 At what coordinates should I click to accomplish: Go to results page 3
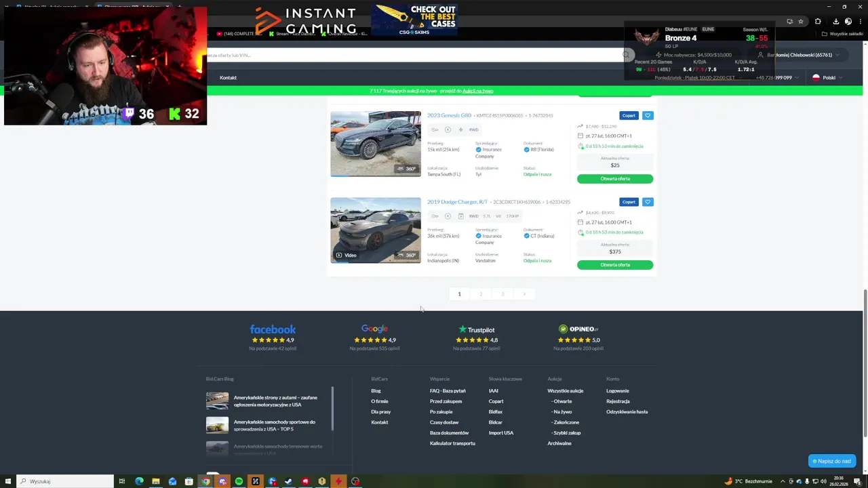click(502, 293)
